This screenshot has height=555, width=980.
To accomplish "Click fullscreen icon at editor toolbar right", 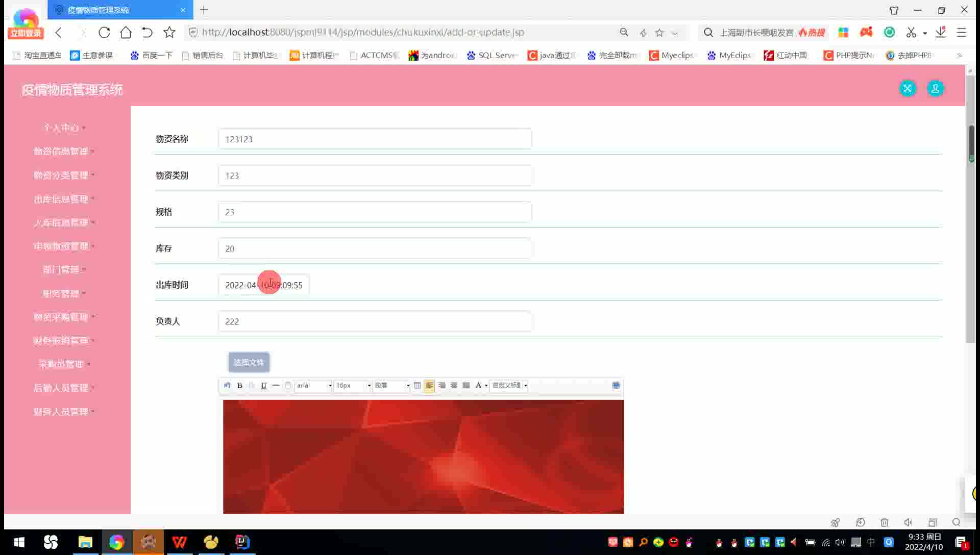I will pyautogui.click(x=616, y=386).
